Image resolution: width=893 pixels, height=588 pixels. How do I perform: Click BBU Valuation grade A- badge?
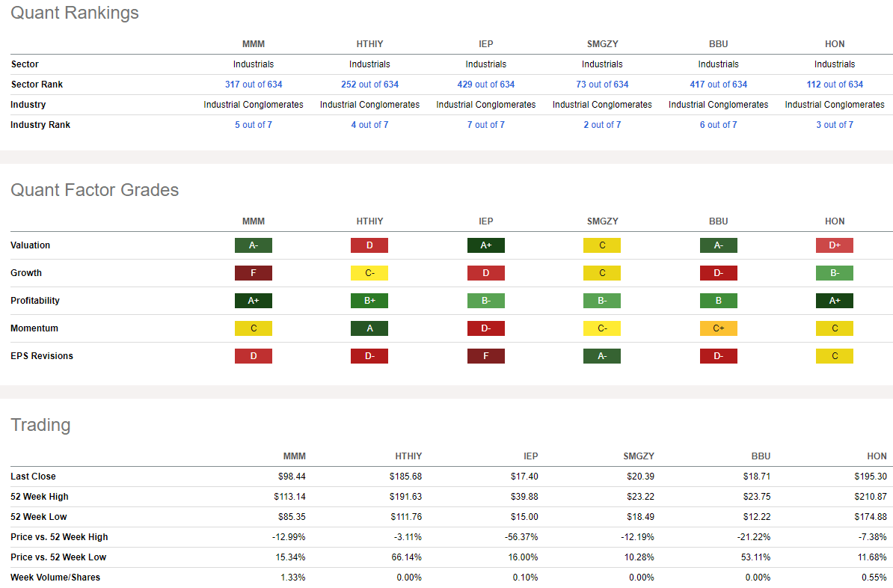pyautogui.click(x=718, y=245)
